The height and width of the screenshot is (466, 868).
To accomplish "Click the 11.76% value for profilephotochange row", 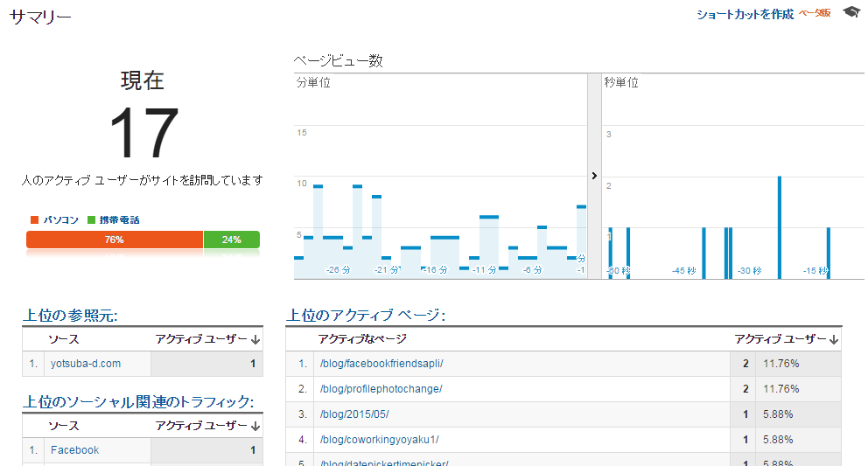I will click(781, 389).
